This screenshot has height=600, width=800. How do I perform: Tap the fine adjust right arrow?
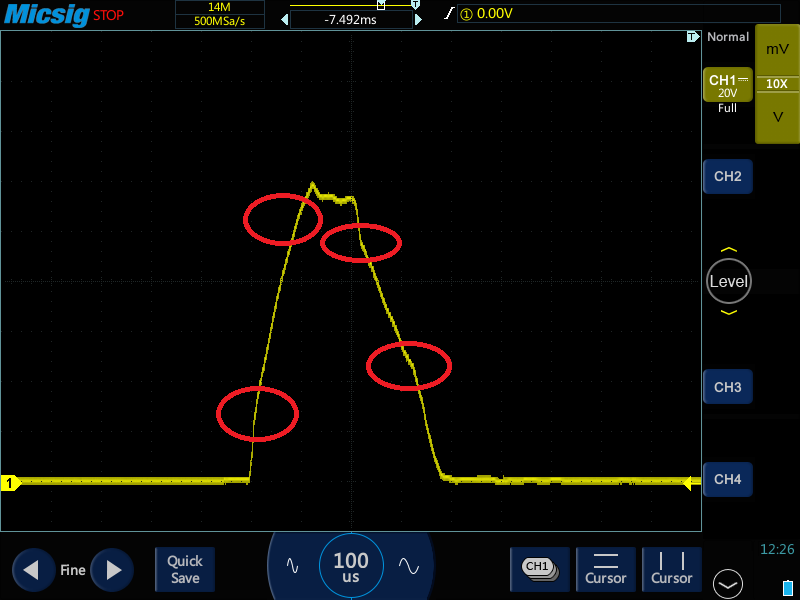coord(112,570)
